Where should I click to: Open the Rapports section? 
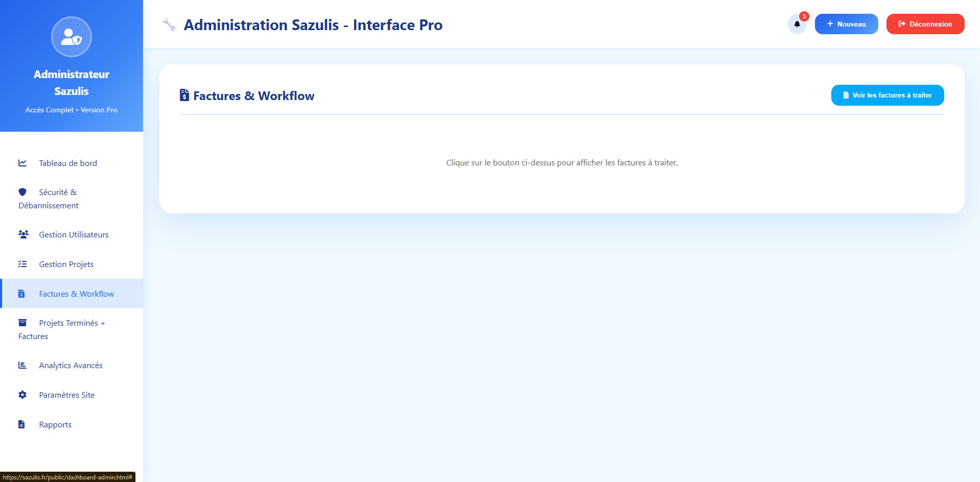tap(55, 424)
